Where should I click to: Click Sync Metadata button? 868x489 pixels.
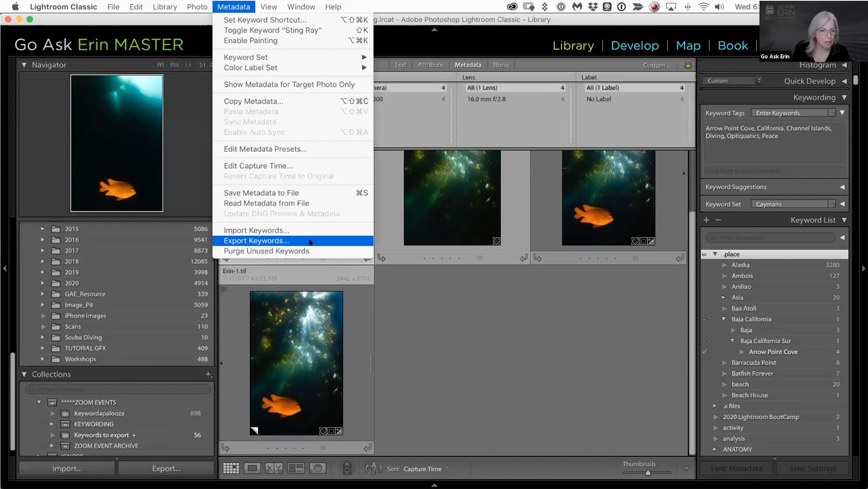[x=736, y=468]
